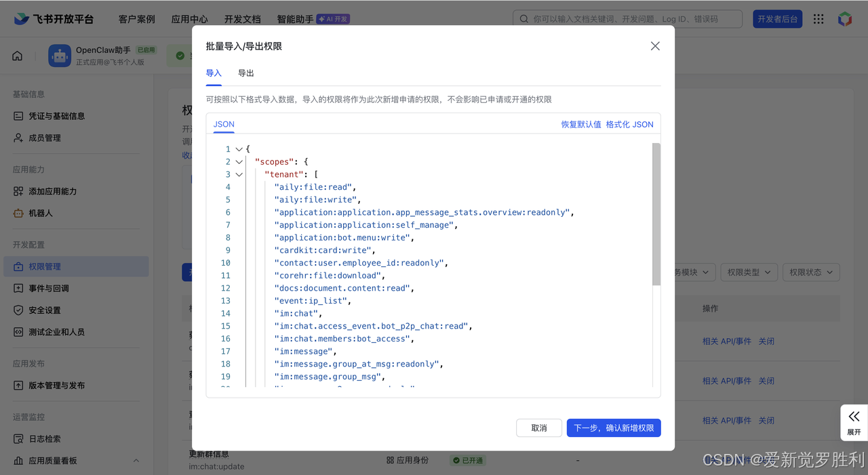Click 格式化 JSON link

click(630, 125)
